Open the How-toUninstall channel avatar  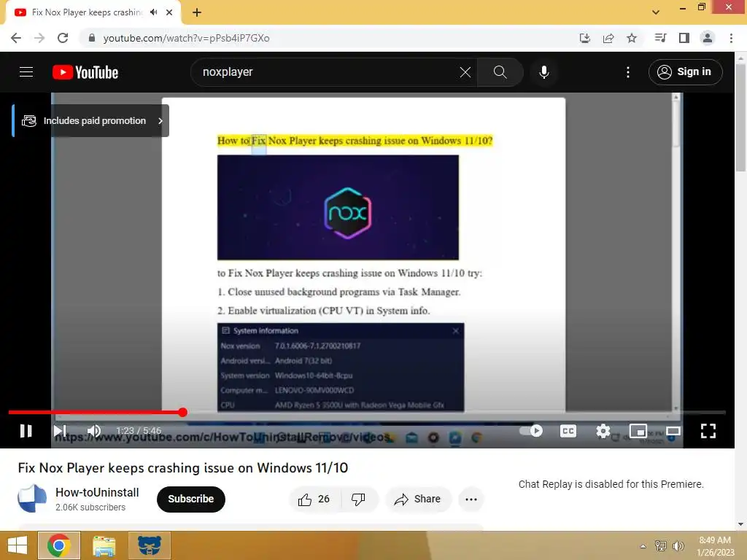click(x=32, y=499)
